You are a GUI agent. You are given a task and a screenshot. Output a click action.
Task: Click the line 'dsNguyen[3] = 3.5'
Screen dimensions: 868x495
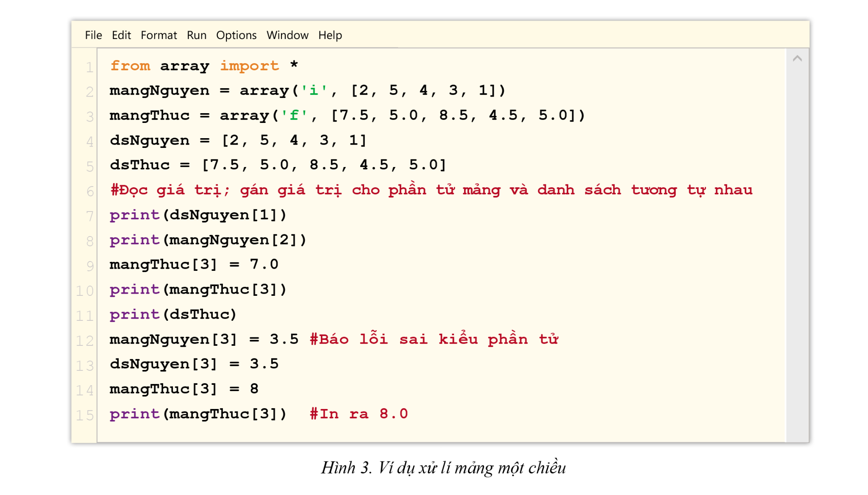(194, 364)
